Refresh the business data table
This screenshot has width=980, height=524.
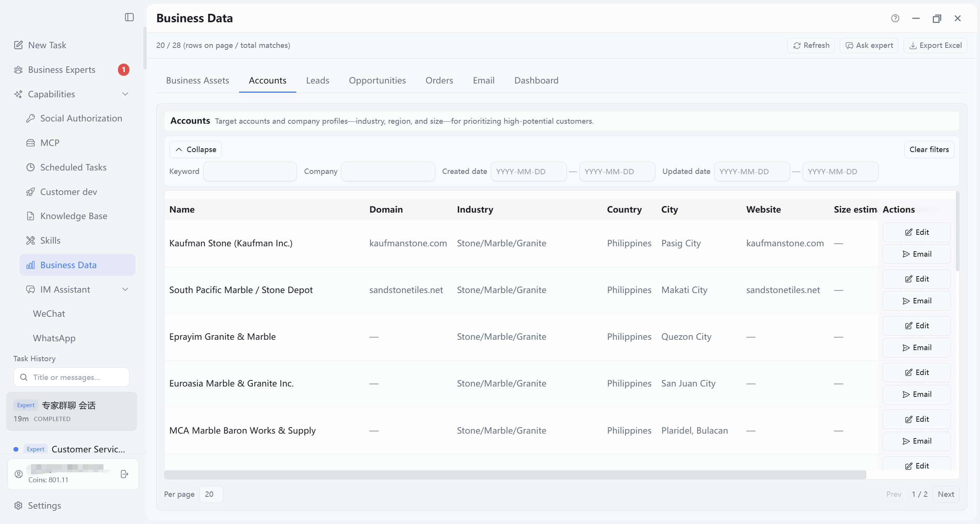point(811,46)
